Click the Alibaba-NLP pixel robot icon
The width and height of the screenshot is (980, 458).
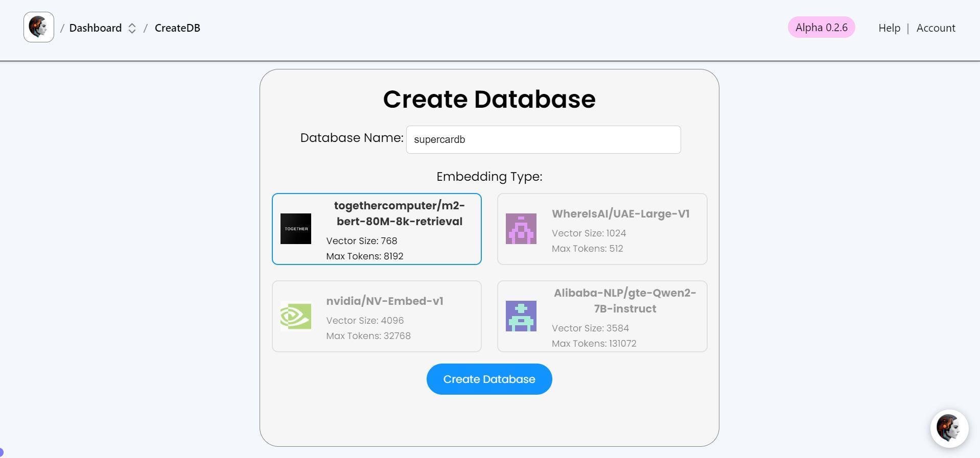coord(521,316)
